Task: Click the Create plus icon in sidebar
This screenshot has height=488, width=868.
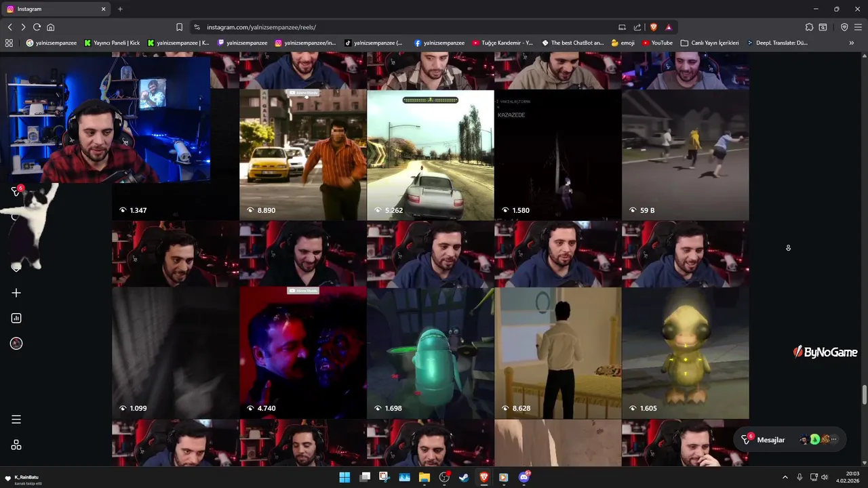Action: [x=16, y=293]
